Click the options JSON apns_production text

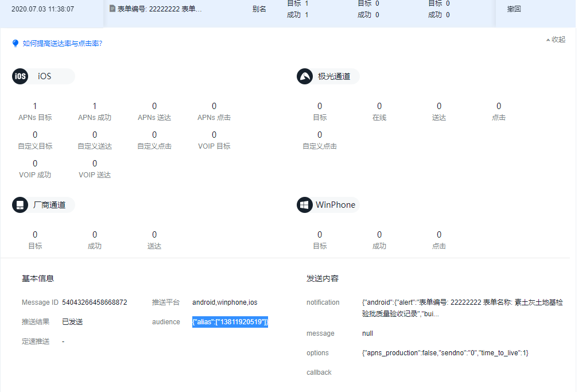click(445, 353)
